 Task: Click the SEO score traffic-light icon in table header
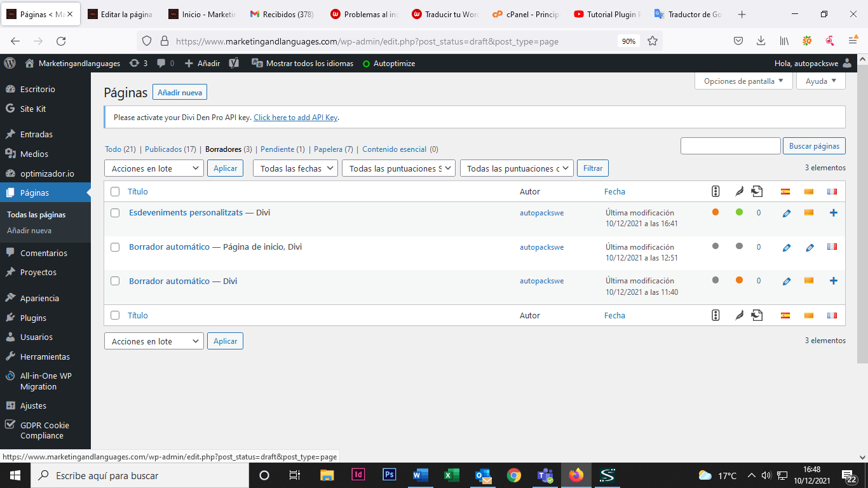pyautogui.click(x=715, y=191)
